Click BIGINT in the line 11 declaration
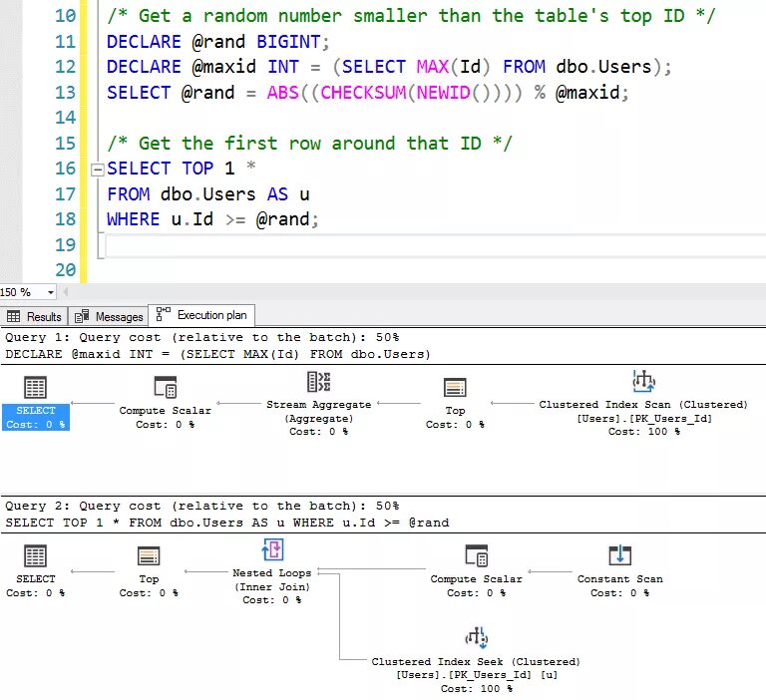Viewport: 766px width, 700px height. pos(288,42)
